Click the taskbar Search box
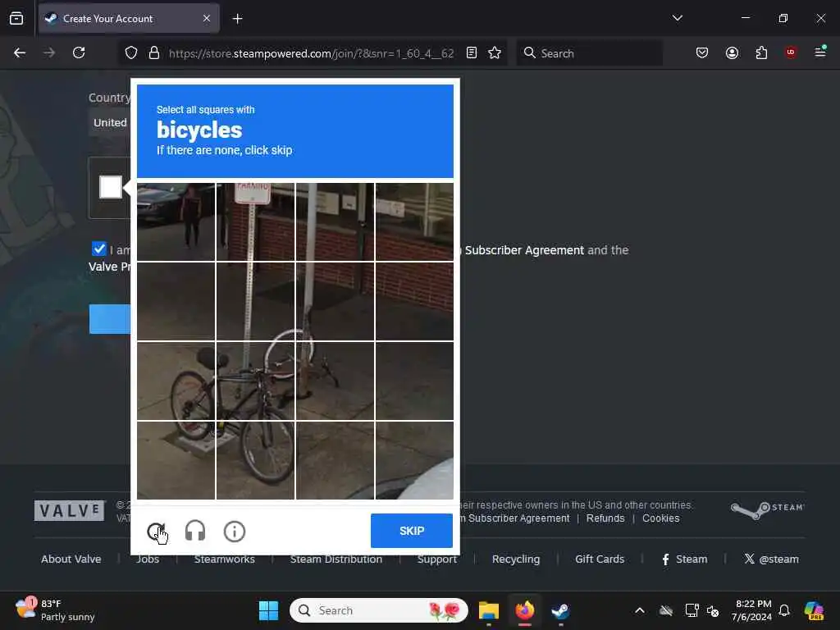The width and height of the screenshot is (840, 630). [378, 610]
